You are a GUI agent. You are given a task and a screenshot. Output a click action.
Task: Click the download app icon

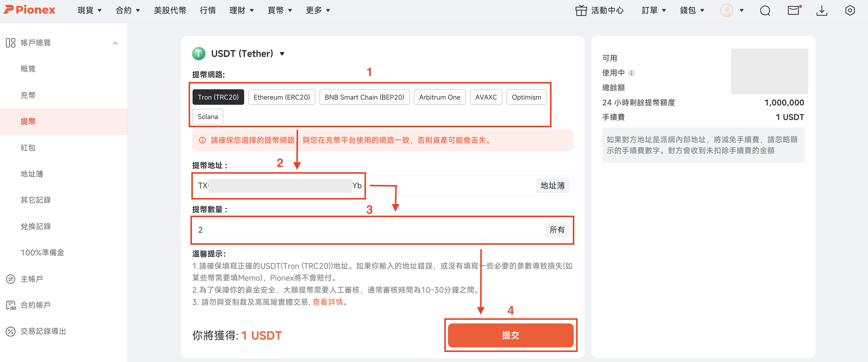822,10
